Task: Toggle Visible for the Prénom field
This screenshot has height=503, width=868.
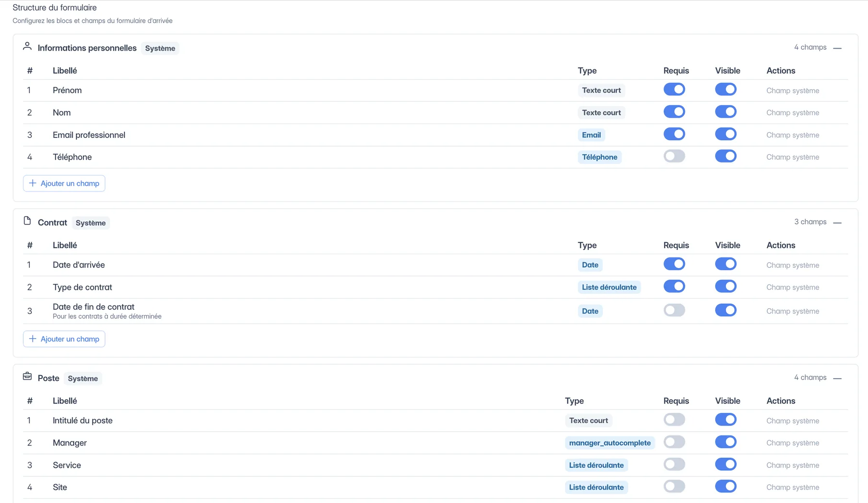Action: click(x=726, y=89)
